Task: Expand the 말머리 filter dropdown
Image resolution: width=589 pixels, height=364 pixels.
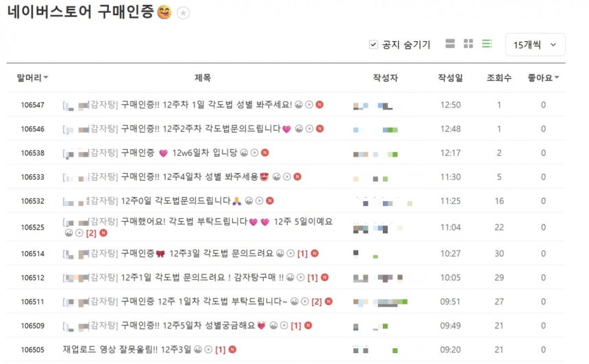Action: (x=32, y=78)
